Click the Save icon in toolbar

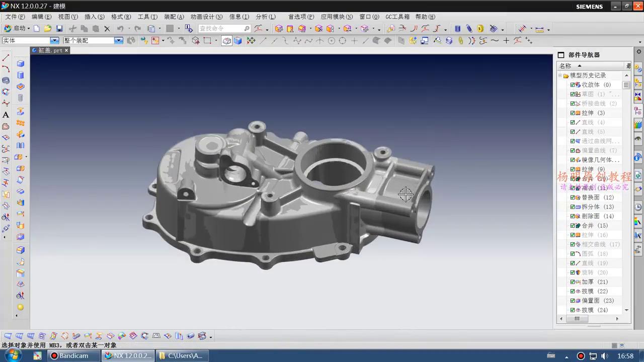coord(59,29)
